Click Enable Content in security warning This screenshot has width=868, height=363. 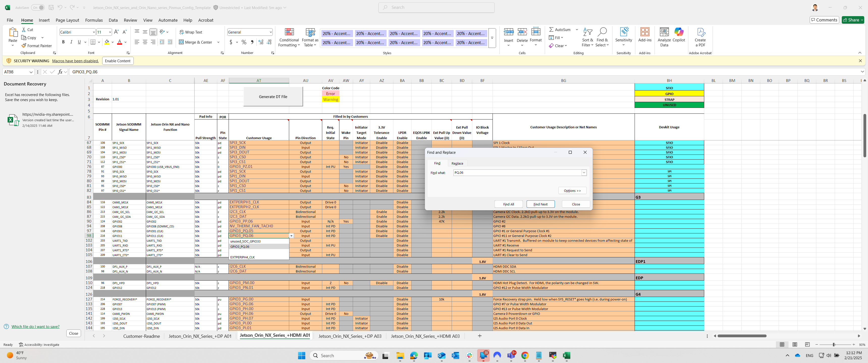click(118, 61)
